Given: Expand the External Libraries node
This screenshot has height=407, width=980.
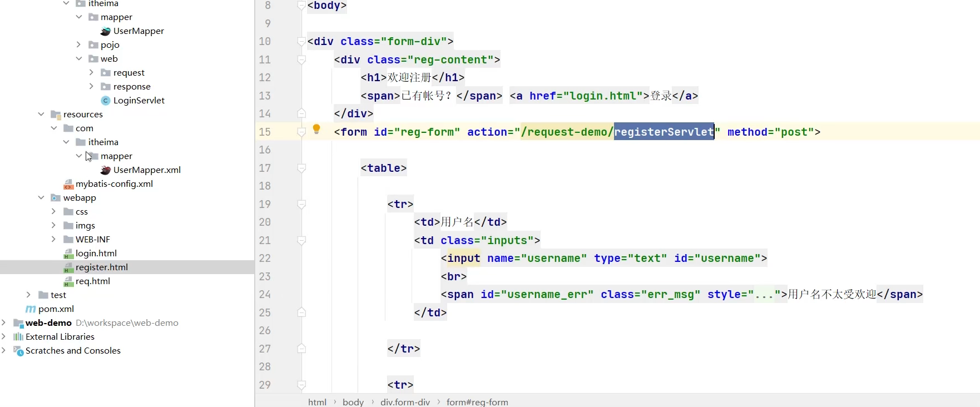Looking at the screenshot, I should click(4, 336).
